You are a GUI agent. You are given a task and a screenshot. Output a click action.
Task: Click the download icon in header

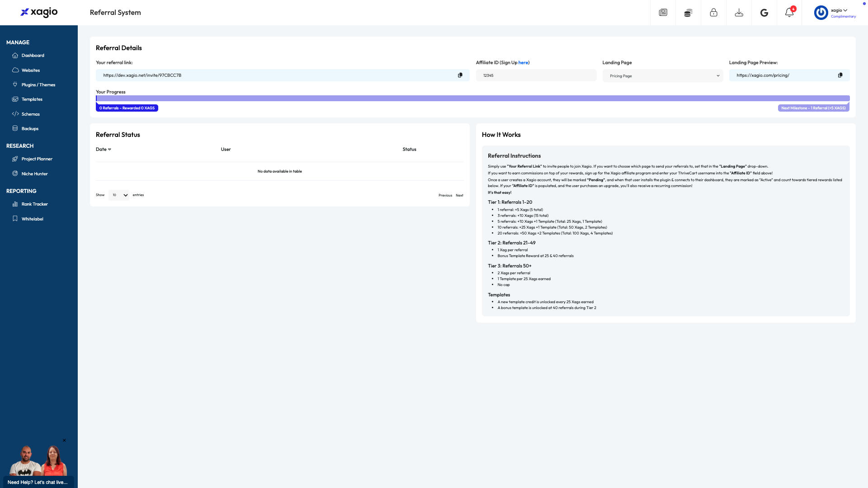click(x=739, y=13)
